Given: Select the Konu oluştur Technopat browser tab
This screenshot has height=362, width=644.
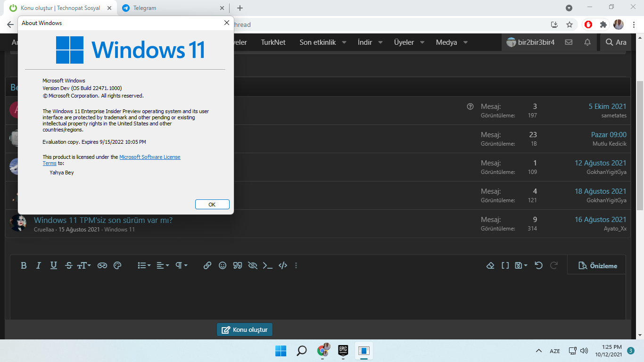Looking at the screenshot, I should [60, 8].
